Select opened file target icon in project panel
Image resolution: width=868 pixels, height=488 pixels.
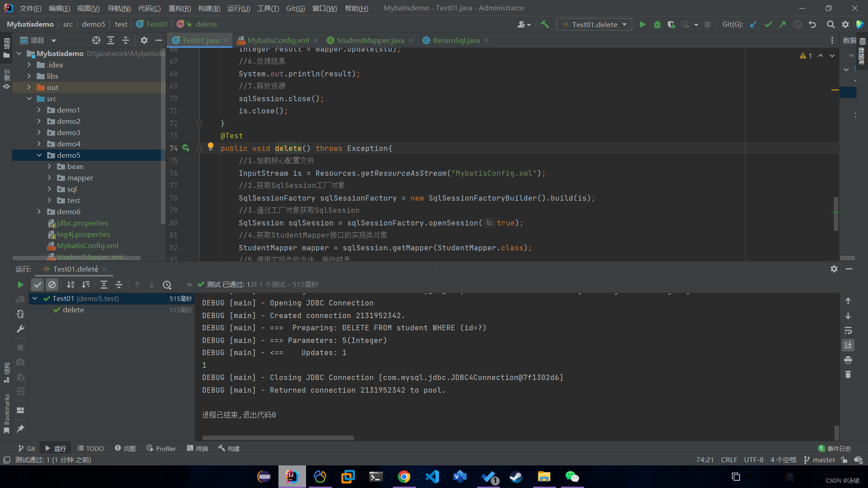point(96,40)
